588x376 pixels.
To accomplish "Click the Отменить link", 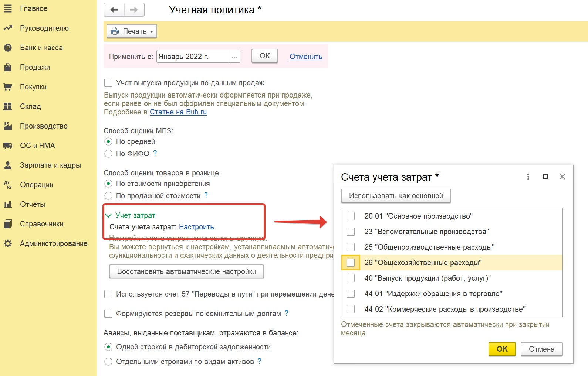I will [306, 57].
